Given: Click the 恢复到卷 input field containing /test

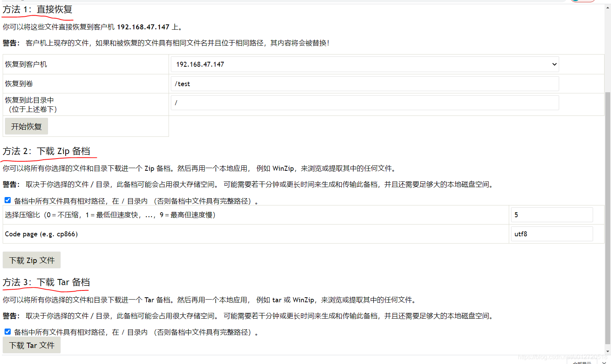Looking at the screenshot, I should coord(365,84).
